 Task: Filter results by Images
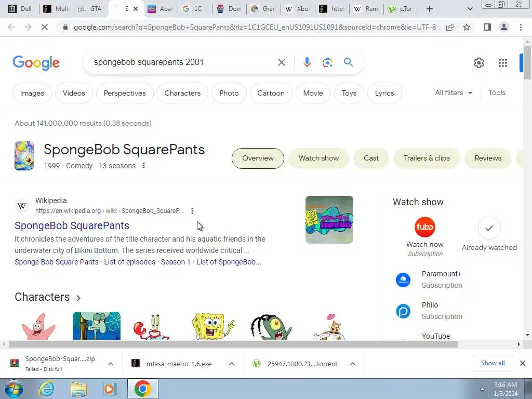click(x=32, y=93)
